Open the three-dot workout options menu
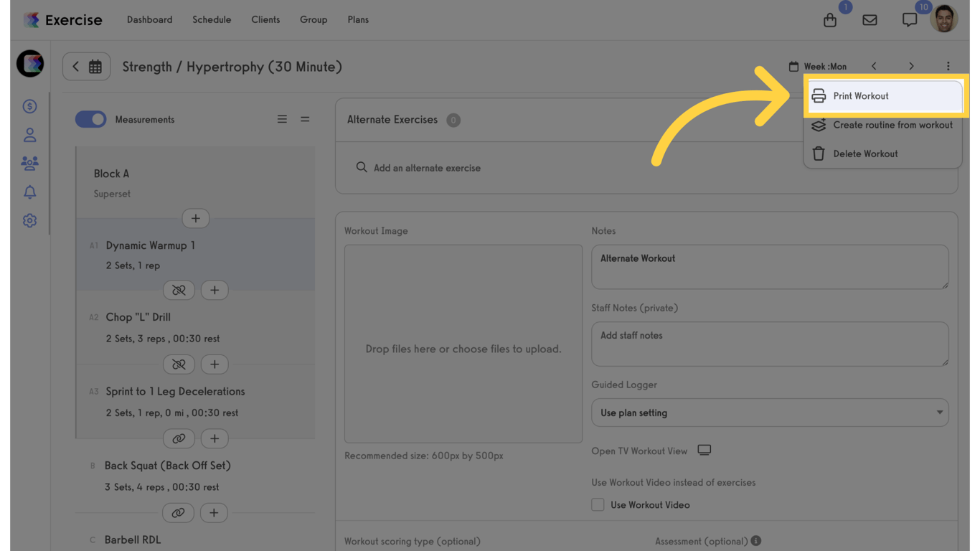 (948, 67)
